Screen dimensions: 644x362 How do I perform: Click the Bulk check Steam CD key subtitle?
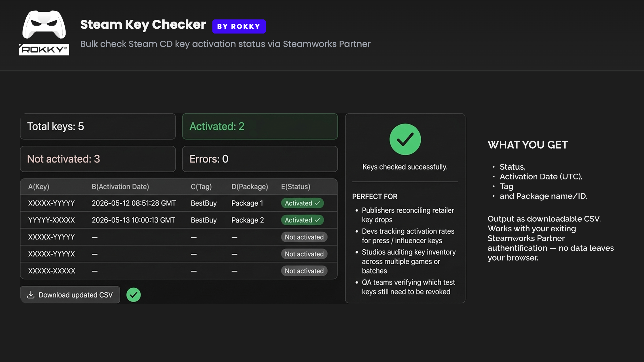click(x=225, y=44)
